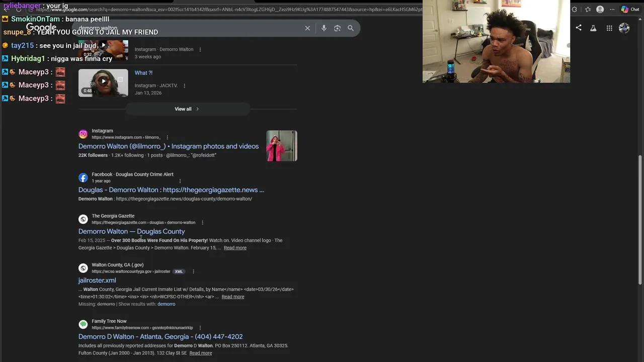Open Facebook result favicon
Image resolution: width=644 pixels, height=362 pixels.
coord(83,177)
